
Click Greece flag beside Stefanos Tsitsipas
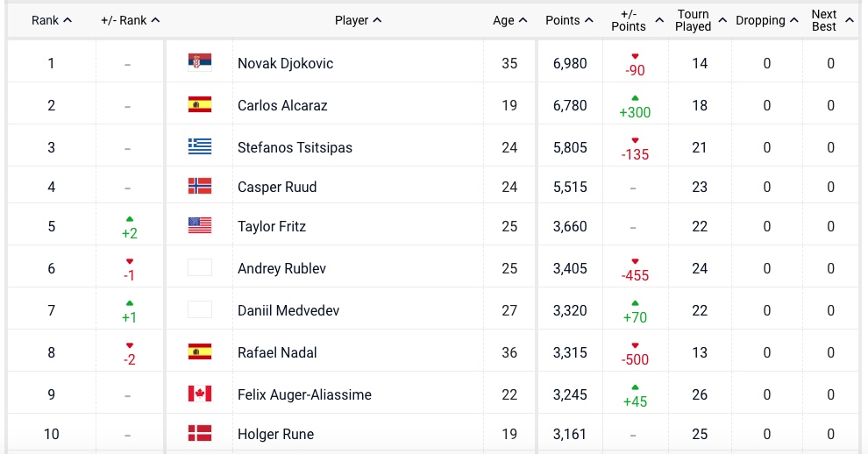[200, 146]
